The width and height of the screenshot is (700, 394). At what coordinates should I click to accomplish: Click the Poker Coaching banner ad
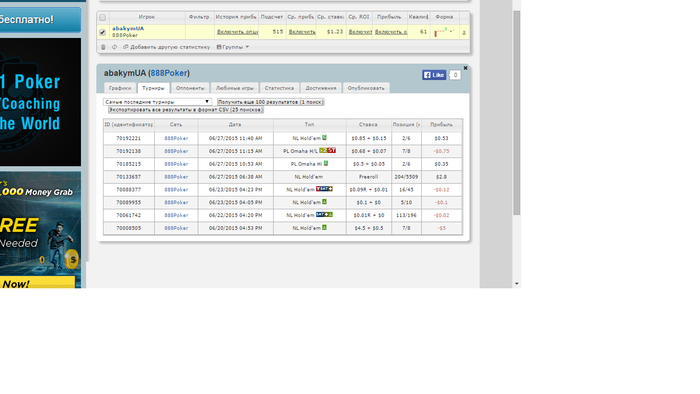(41, 102)
